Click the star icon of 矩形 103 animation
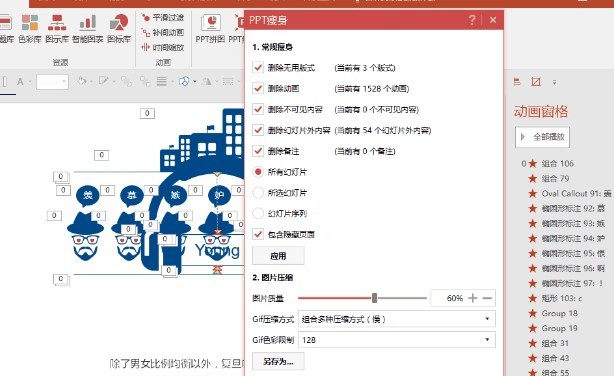The width and height of the screenshot is (614, 376). [533, 298]
